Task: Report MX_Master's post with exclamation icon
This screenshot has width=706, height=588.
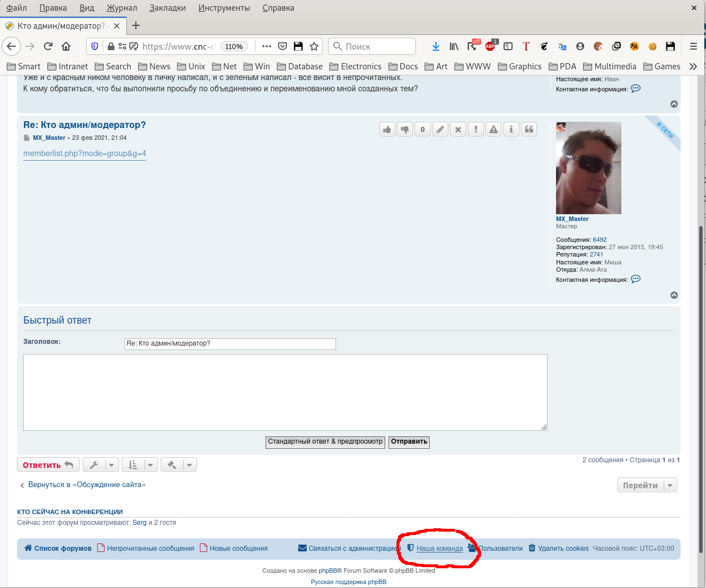Action: point(476,129)
